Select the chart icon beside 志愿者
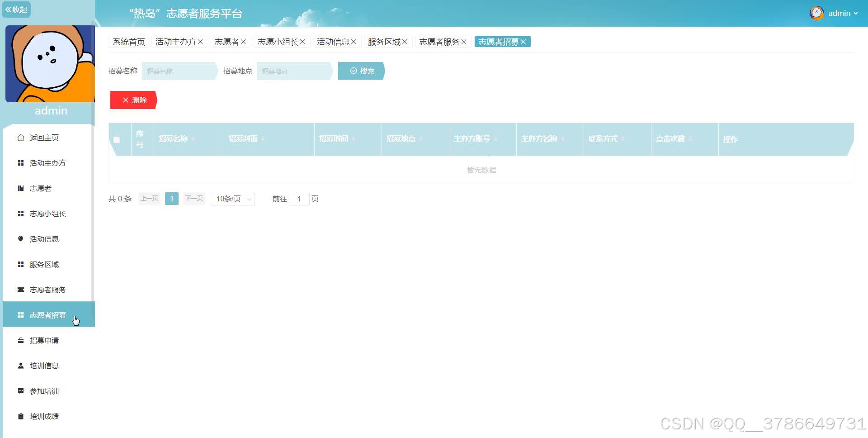The width and height of the screenshot is (868, 438). [20, 188]
